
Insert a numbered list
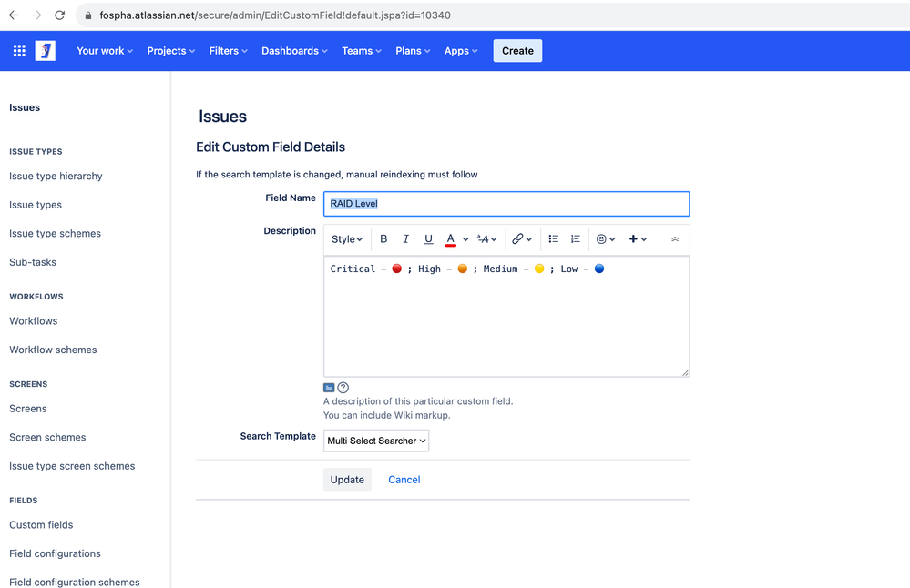[576, 238]
